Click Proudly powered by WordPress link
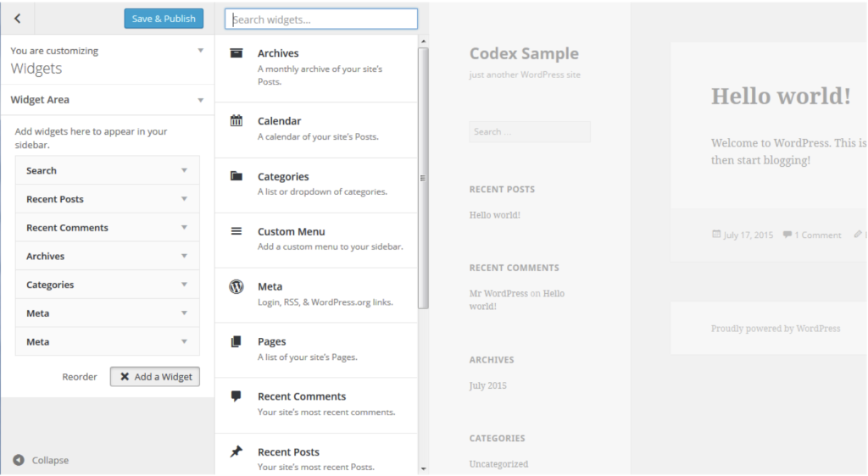The width and height of the screenshot is (868, 476). [x=776, y=329]
